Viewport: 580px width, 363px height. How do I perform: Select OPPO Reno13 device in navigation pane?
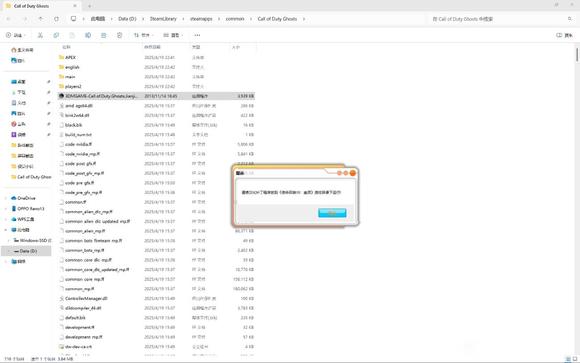tap(28, 209)
